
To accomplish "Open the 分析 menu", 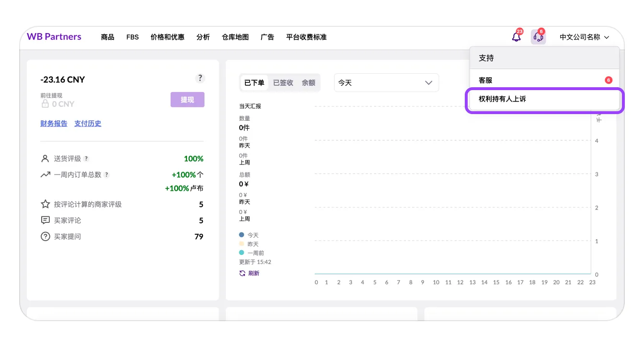I will [203, 37].
